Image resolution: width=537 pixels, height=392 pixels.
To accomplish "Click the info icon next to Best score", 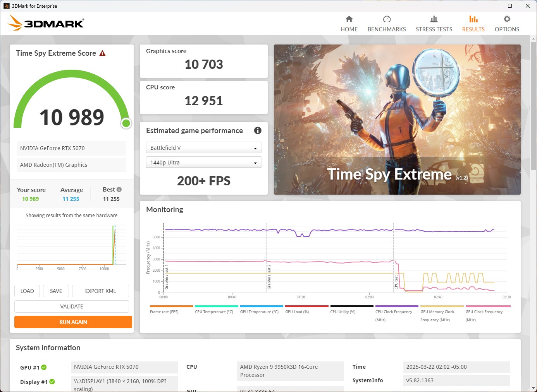I will 119,189.
